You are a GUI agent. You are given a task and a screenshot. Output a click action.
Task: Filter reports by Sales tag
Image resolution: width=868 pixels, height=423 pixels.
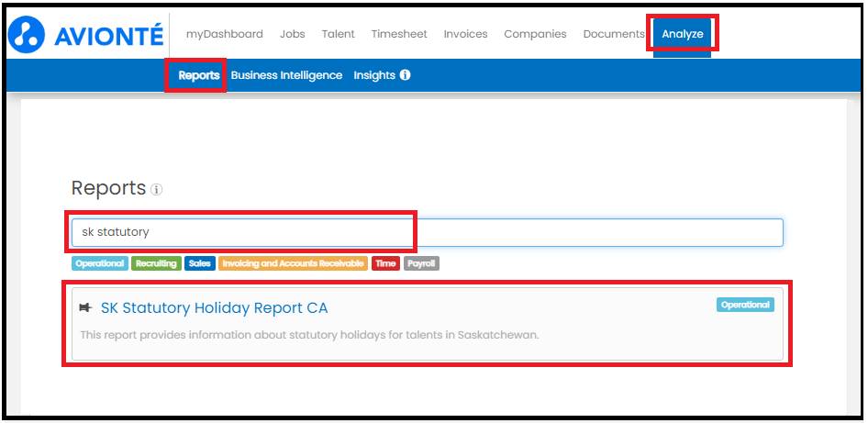pos(200,263)
